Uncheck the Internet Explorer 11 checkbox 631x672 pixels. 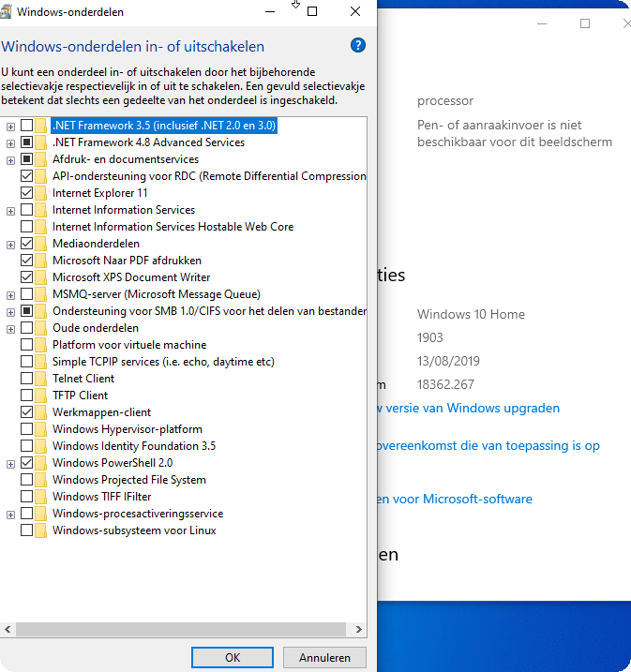click(26, 193)
